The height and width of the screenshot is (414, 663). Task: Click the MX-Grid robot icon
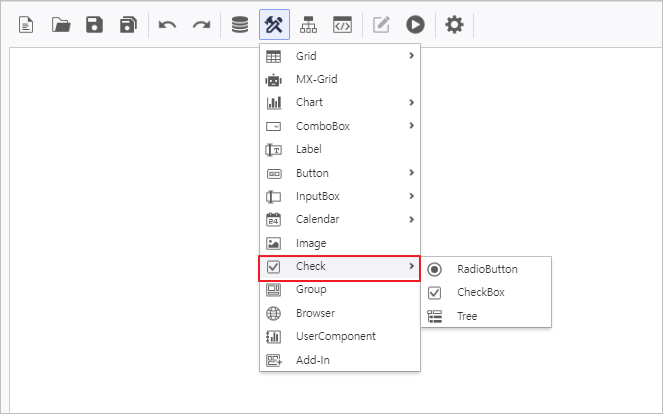click(x=273, y=80)
